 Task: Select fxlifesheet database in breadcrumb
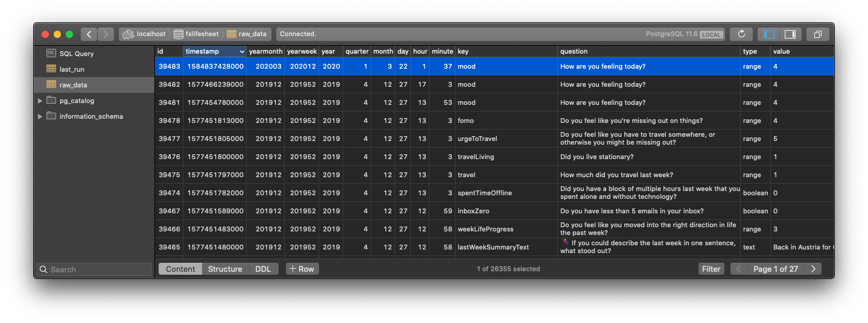[x=196, y=34]
